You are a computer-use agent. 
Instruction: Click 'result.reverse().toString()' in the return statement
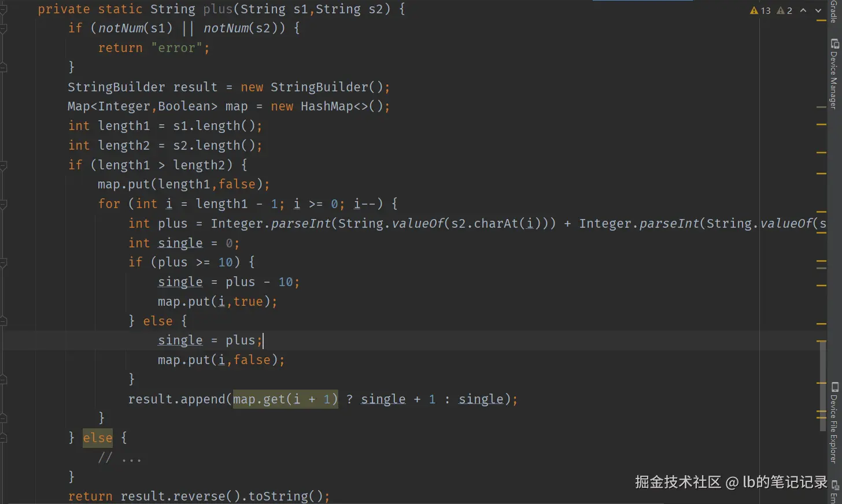click(221, 496)
